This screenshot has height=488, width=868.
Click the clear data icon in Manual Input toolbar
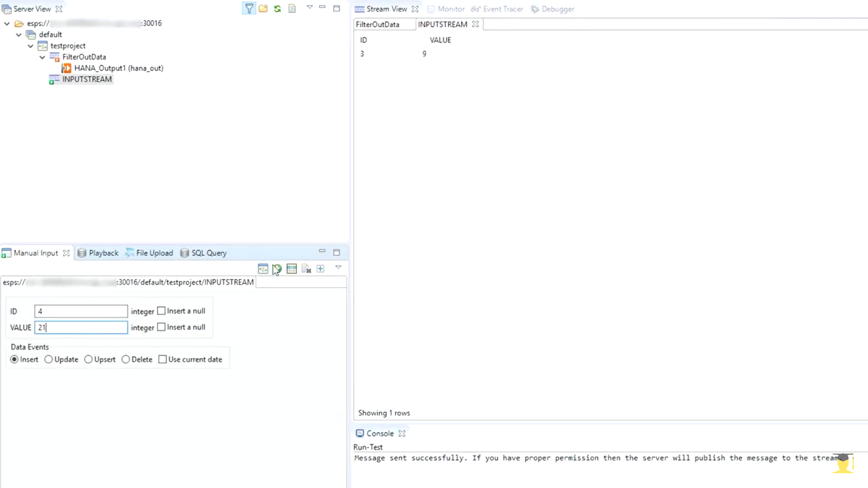pyautogui.click(x=306, y=268)
